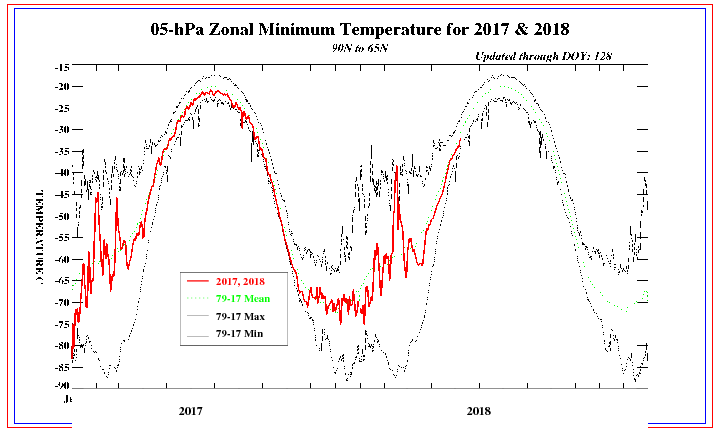Click the green dotted sample in the legend
Image resolution: width=720 pixels, height=432 pixels.
click(x=197, y=298)
